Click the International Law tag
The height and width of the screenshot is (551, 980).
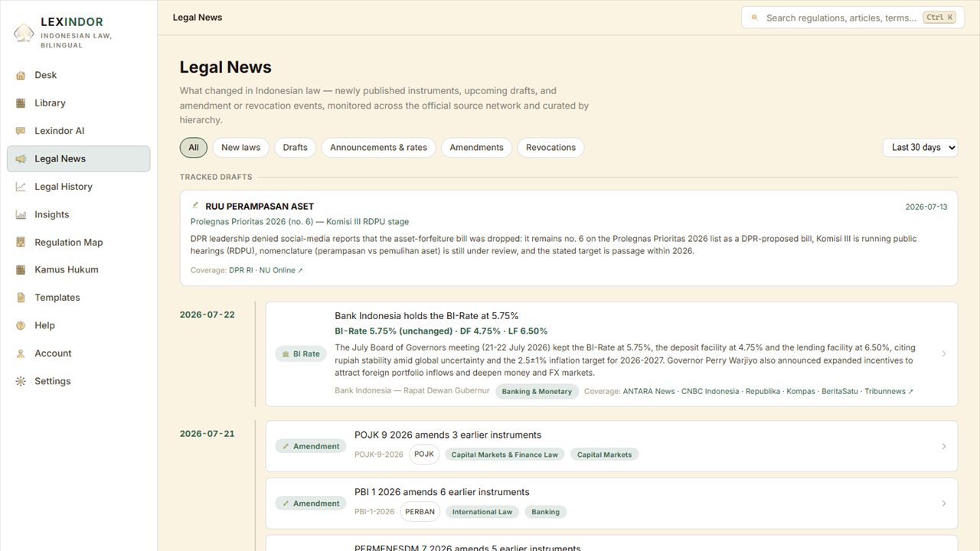pos(482,512)
